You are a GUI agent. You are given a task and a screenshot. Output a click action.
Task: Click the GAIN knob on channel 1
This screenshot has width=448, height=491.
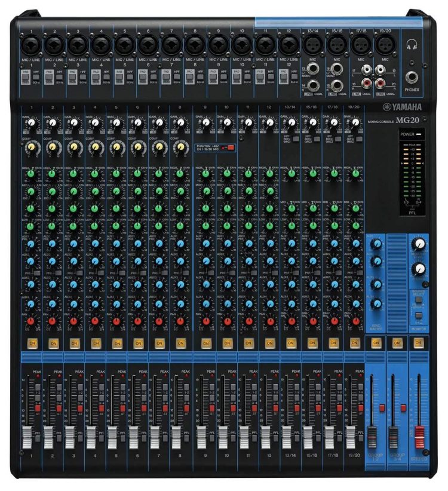(31, 123)
